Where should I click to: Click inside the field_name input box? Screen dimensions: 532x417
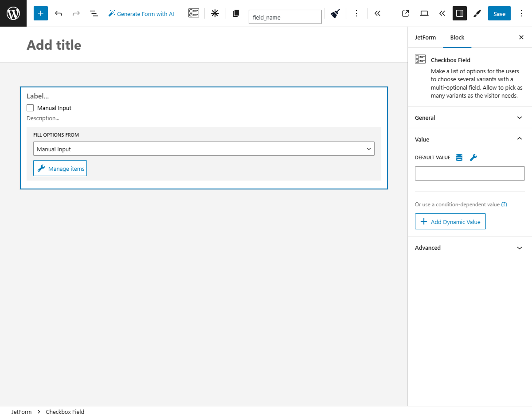(285, 17)
